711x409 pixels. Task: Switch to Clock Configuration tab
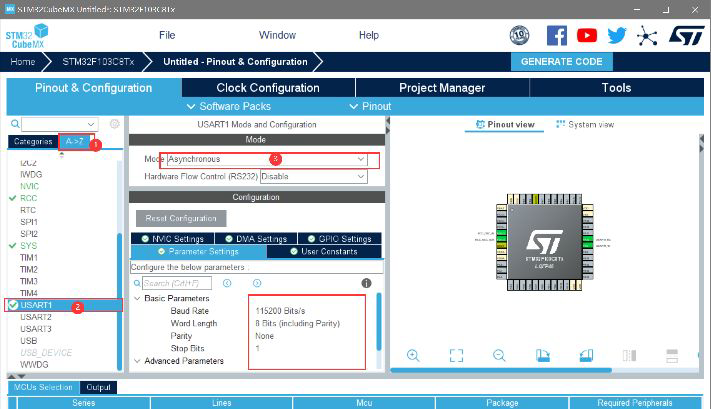(x=268, y=88)
